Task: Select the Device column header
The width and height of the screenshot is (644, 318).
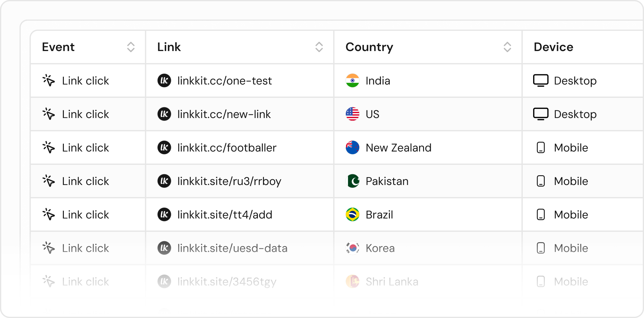Action: (x=553, y=47)
